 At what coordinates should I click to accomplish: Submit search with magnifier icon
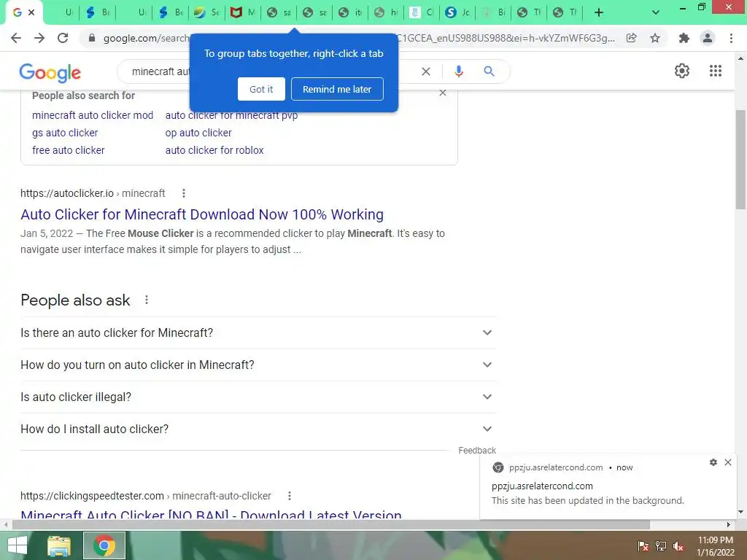[x=489, y=71]
